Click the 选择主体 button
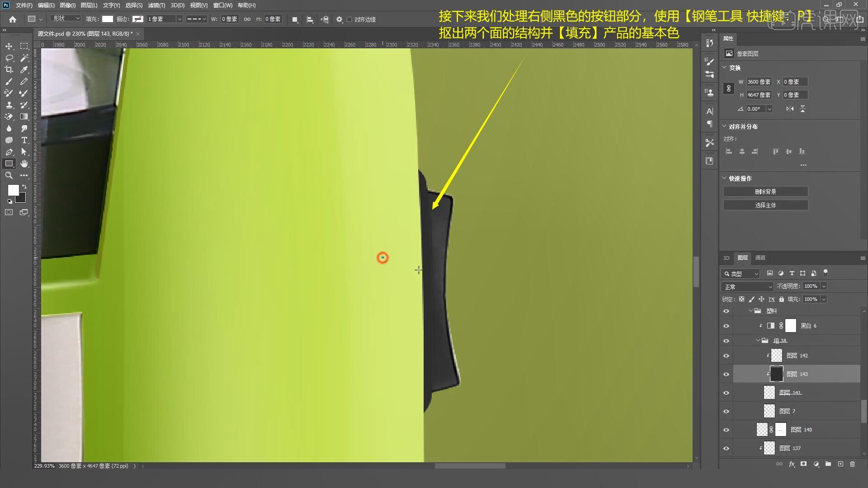Image resolution: width=868 pixels, height=488 pixels. (x=765, y=205)
